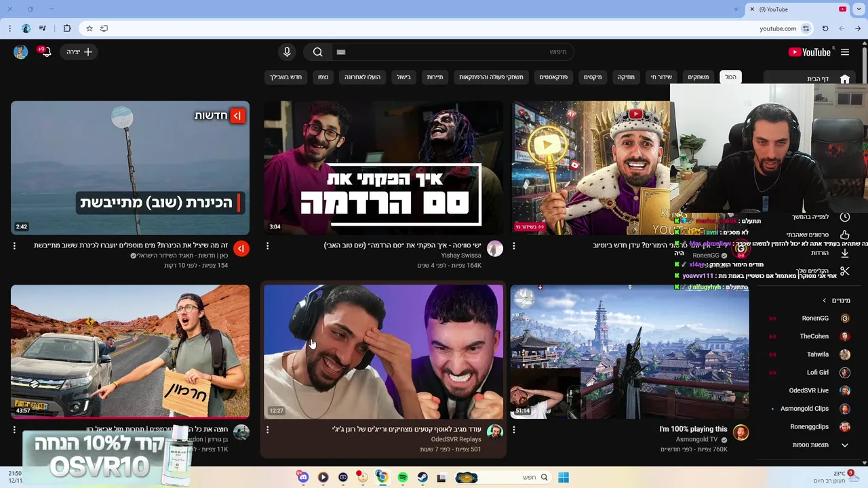Open Chrome extensions puzzle icon

(x=66, y=28)
